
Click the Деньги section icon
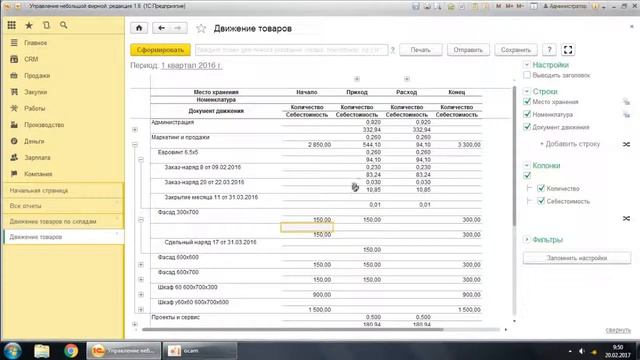coord(14,141)
